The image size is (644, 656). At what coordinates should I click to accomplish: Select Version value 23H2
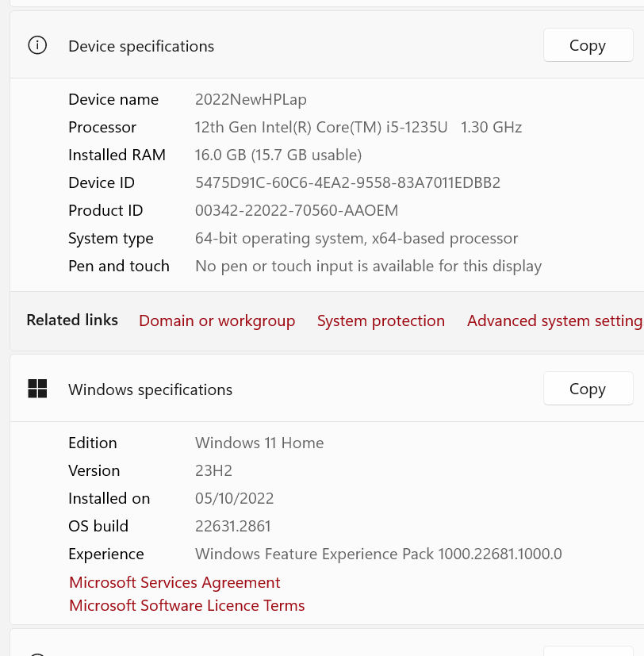tap(213, 470)
